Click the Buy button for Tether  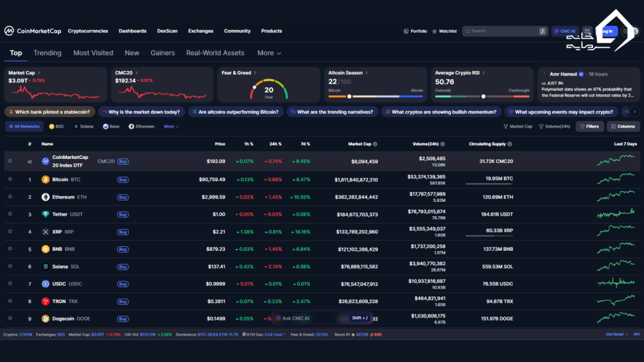[x=123, y=214]
